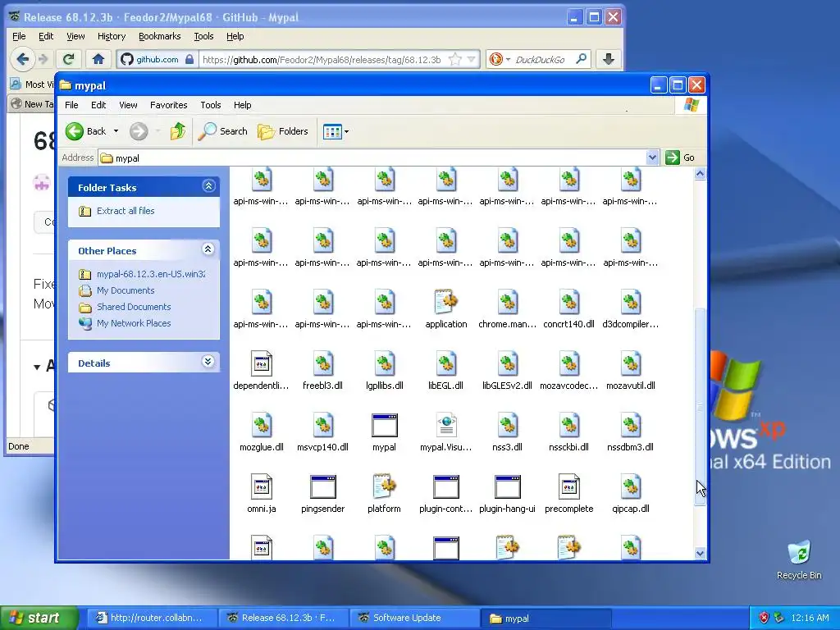Collapse the Other Places panel
This screenshot has height=630, width=840.
(208, 249)
